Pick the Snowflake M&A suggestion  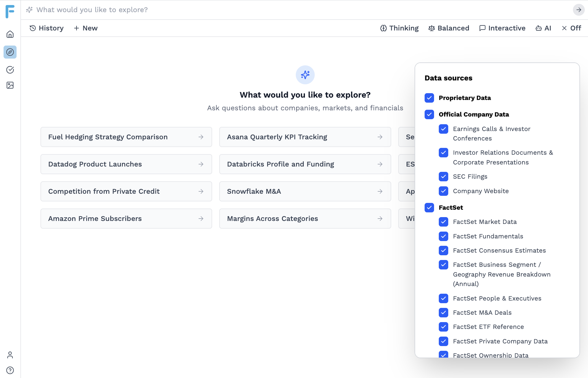[x=305, y=191]
